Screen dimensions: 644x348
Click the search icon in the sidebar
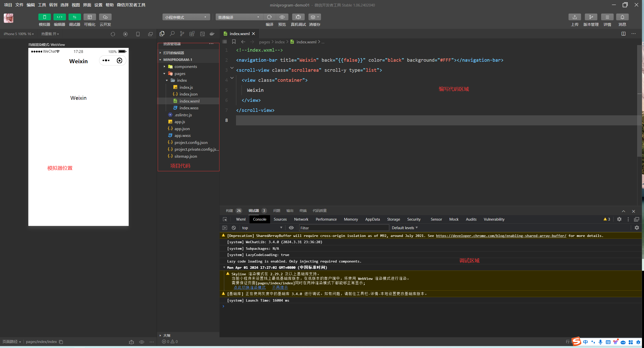(172, 34)
